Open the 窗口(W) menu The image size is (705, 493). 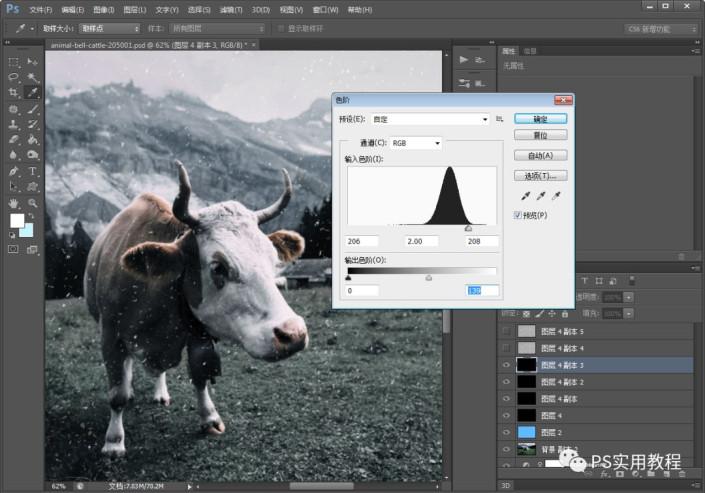click(x=326, y=9)
